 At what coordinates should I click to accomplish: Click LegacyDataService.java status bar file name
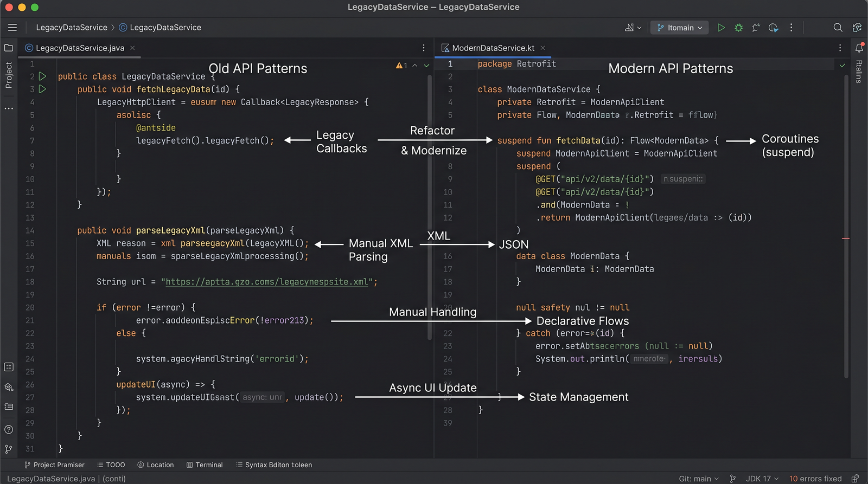point(51,479)
